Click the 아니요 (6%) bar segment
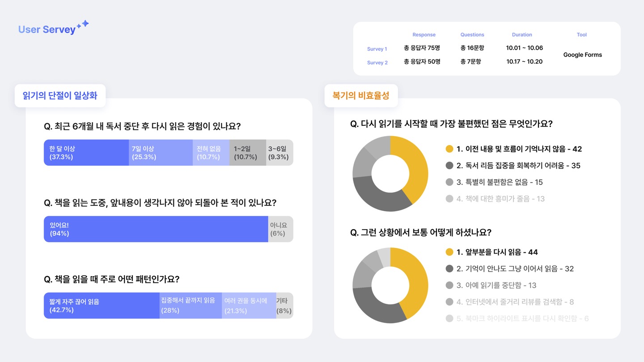Screen dimensions: 644x362 [280, 229]
